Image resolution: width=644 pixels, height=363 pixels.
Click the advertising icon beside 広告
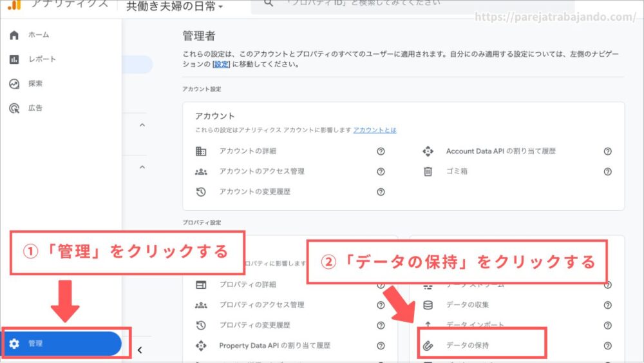click(14, 108)
